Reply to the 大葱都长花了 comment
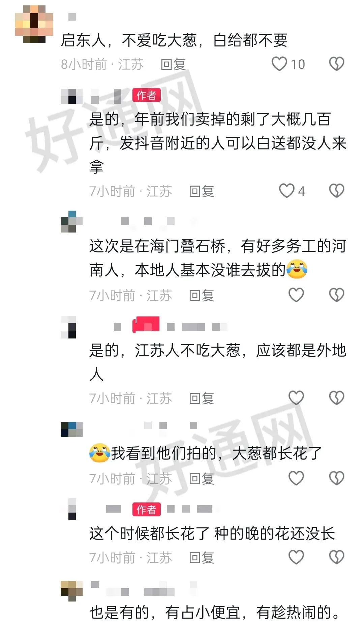The image size is (364, 627). (x=202, y=479)
